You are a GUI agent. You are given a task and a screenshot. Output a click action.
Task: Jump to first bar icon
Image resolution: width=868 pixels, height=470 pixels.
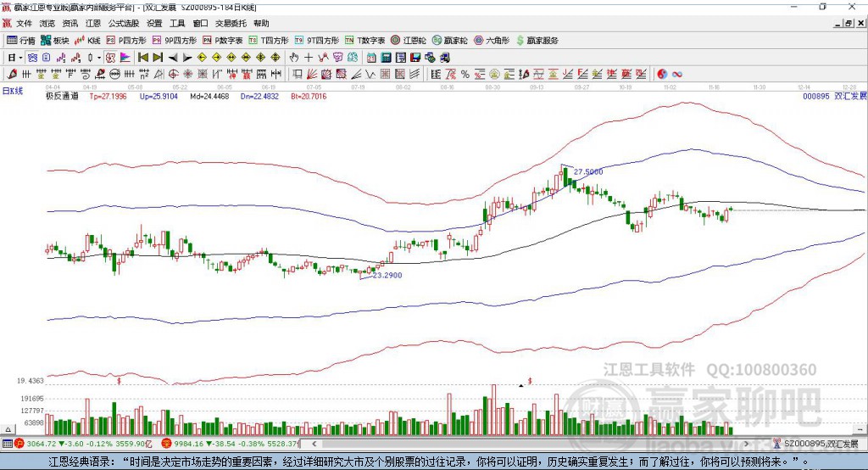(142, 58)
